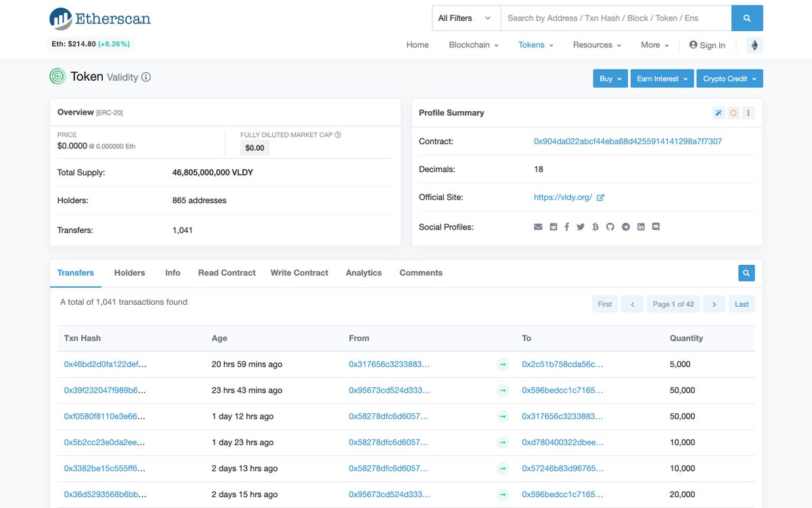Open the Ethereum network icon menu

click(754, 45)
